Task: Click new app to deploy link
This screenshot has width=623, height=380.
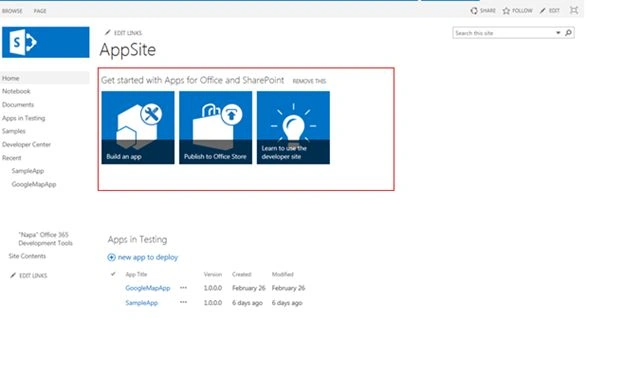Action: click(x=148, y=257)
